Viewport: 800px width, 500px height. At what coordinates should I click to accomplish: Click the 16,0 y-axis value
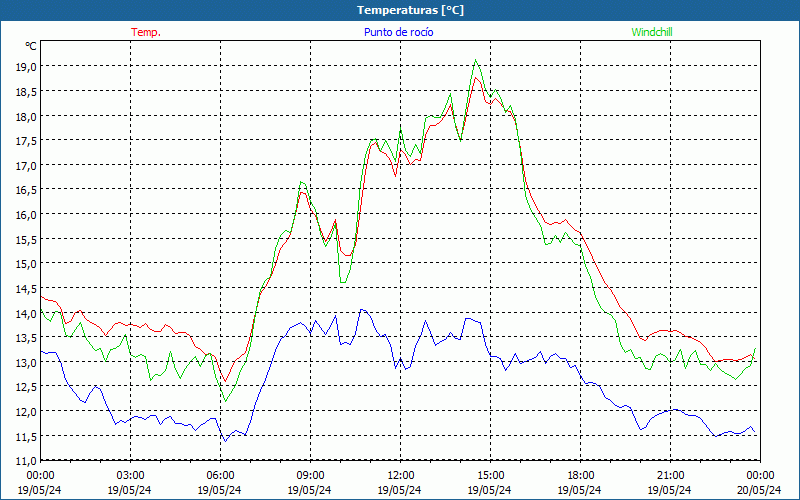pyautogui.click(x=26, y=215)
